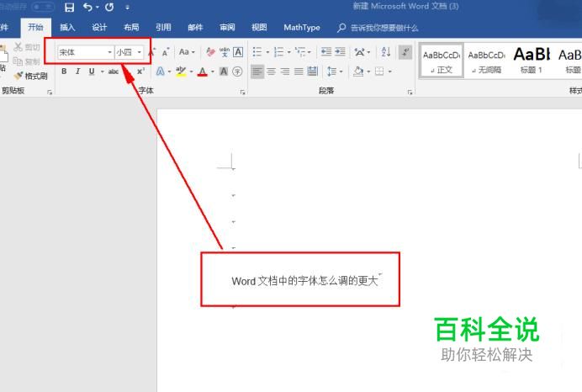Click the bullet list icon
Screen dimensions: 582x392
(257, 52)
